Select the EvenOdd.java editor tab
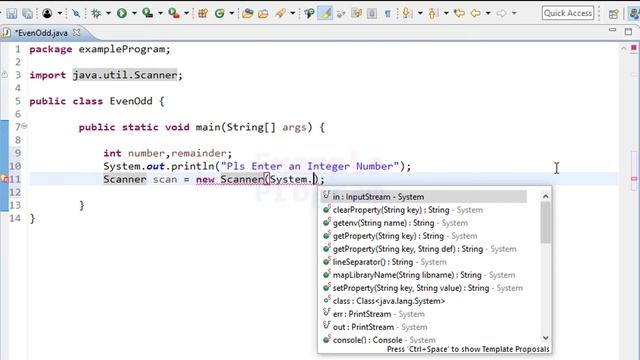Screen dimensions: 640x360 click(x=41, y=33)
